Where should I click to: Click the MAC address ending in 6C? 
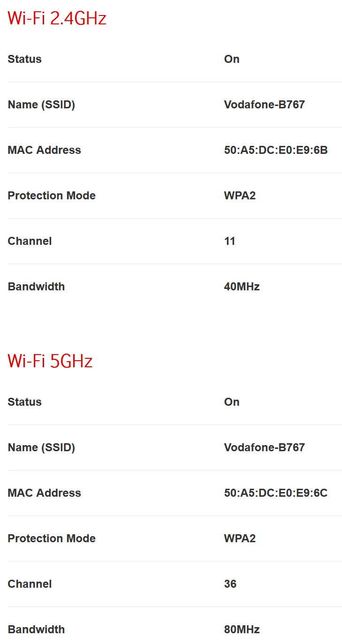point(275,493)
